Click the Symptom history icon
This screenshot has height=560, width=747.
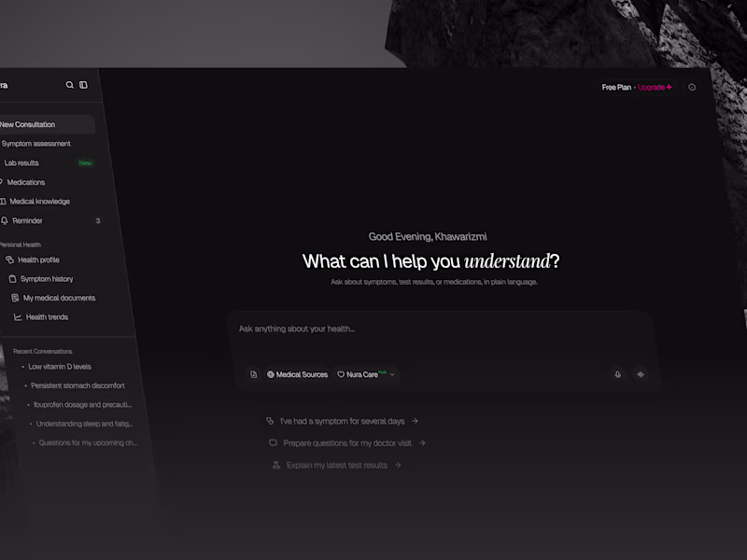[x=12, y=278]
